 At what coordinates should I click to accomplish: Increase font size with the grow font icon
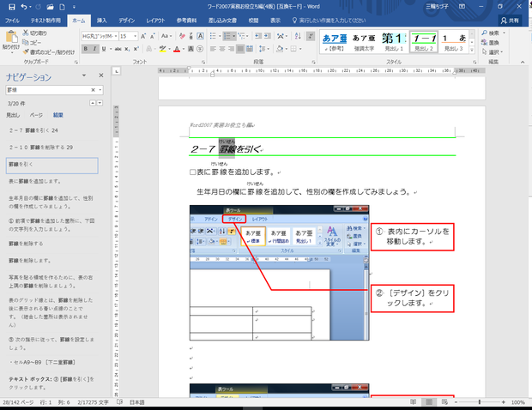[143, 36]
